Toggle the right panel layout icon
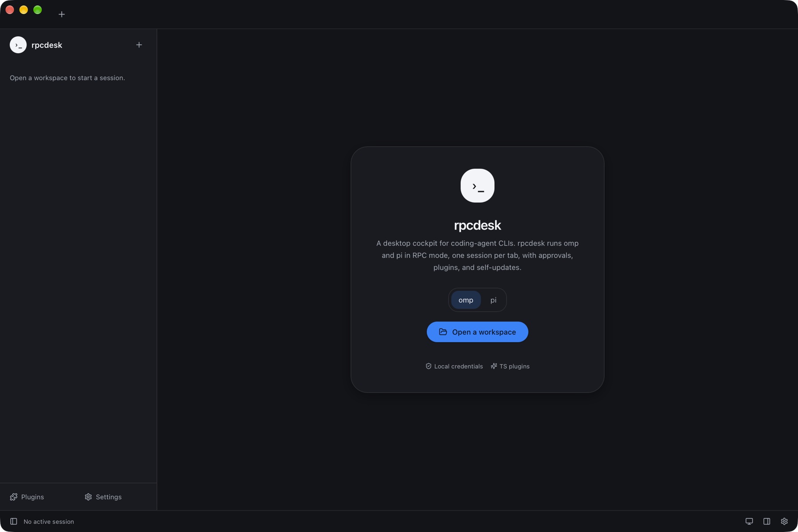798x532 pixels. (x=767, y=521)
